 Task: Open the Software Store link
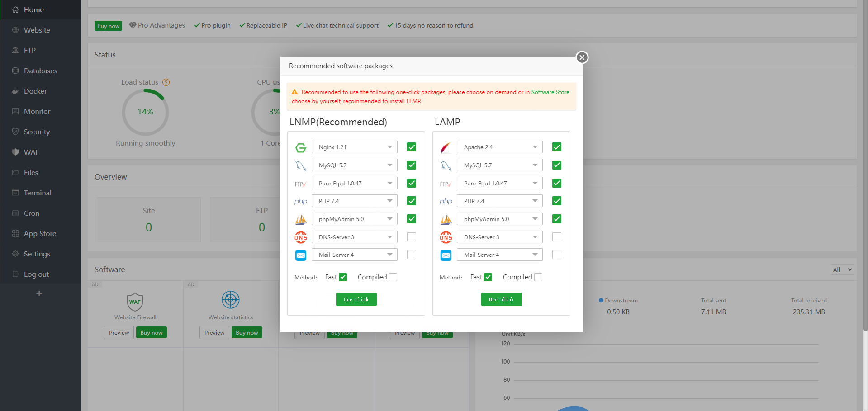(x=550, y=92)
